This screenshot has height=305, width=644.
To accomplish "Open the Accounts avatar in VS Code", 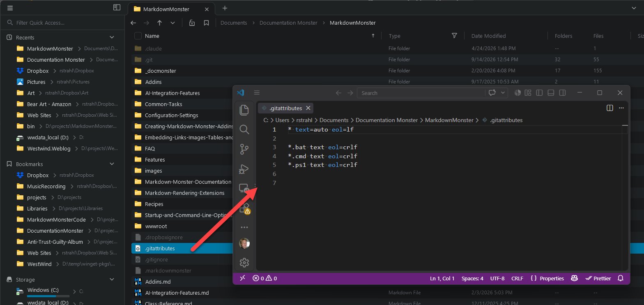I will pyautogui.click(x=244, y=243).
